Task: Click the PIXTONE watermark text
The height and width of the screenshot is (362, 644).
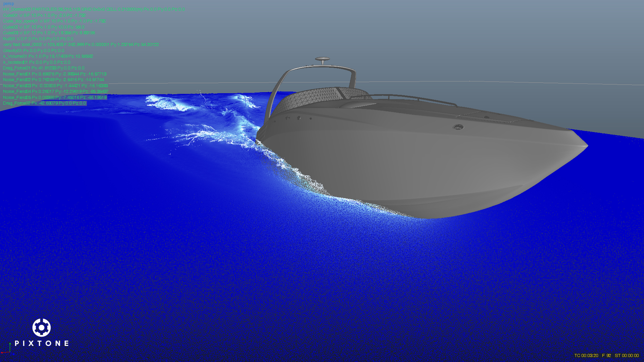Action: coord(42,343)
